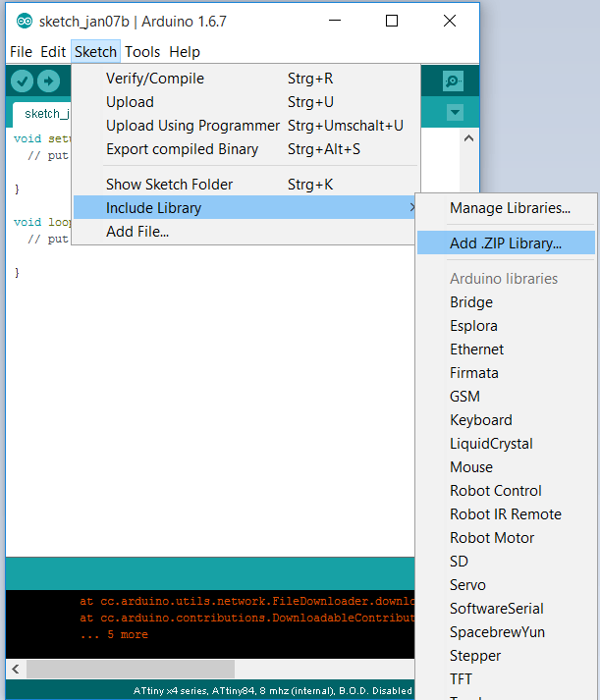Switch to the sketch_jan07b tab
Screen dimensions: 600x700
point(42,114)
